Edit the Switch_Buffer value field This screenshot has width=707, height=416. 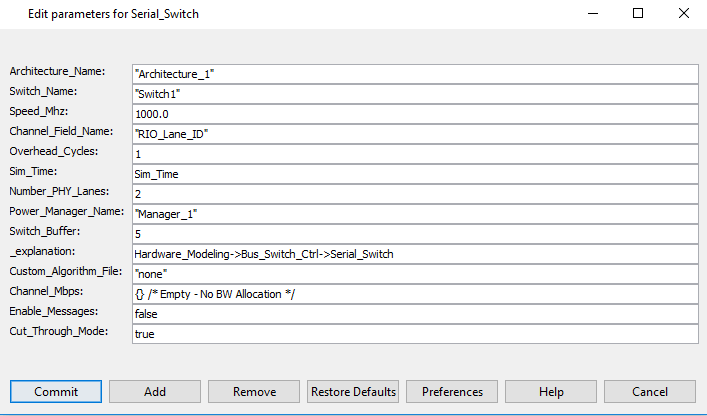(x=414, y=234)
